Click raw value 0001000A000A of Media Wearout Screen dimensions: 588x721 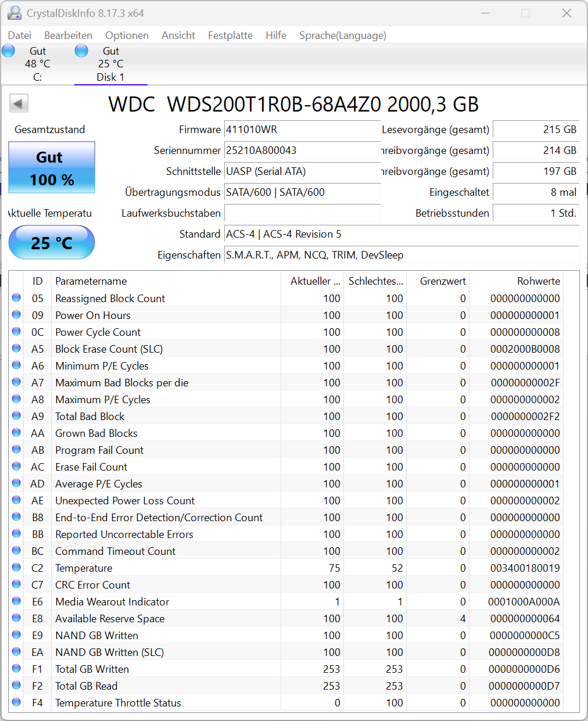524,602
